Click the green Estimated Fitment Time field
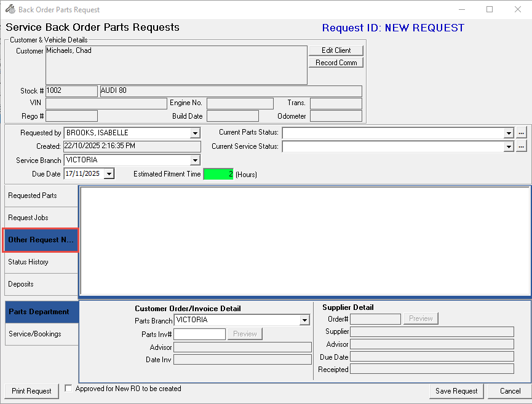Viewport: 532px width, 404px height. tap(218, 174)
